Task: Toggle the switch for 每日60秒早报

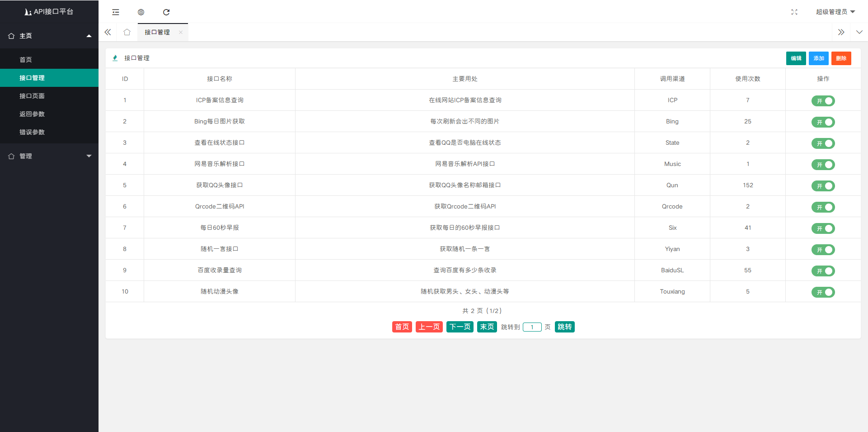Action: pos(823,228)
